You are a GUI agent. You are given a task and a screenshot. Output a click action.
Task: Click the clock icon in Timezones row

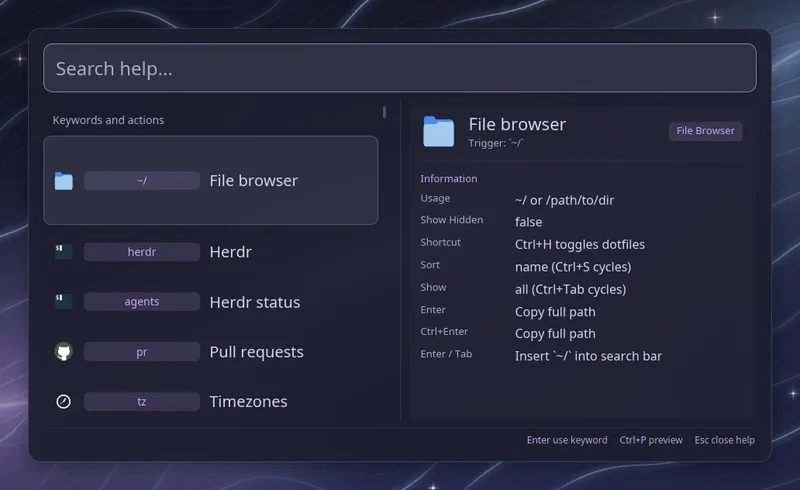pos(64,402)
